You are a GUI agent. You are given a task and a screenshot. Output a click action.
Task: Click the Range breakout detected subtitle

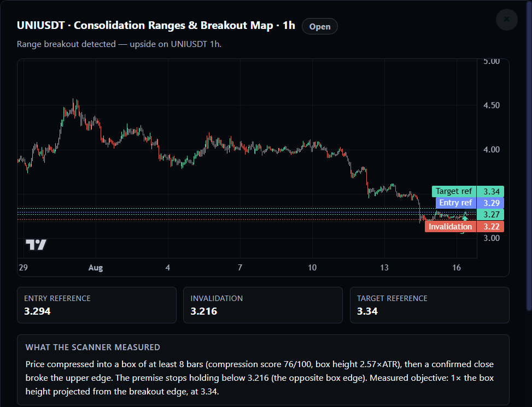pyautogui.click(x=119, y=44)
